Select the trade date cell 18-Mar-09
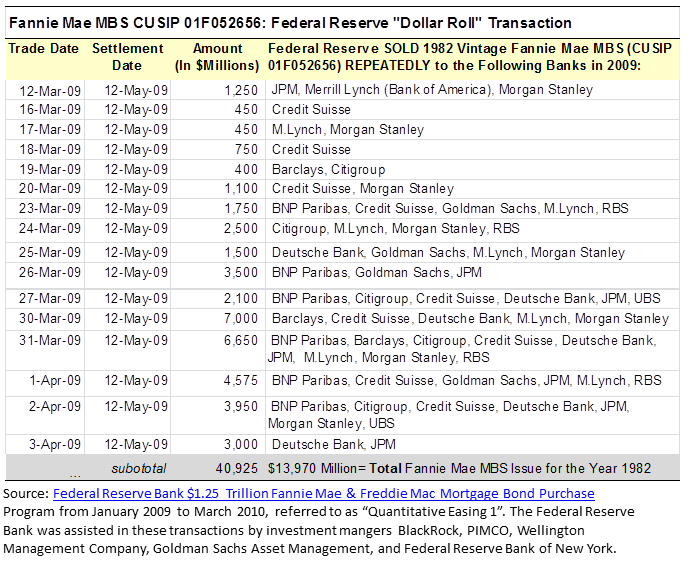Image resolution: width=687 pixels, height=561 pixels. tap(50, 149)
